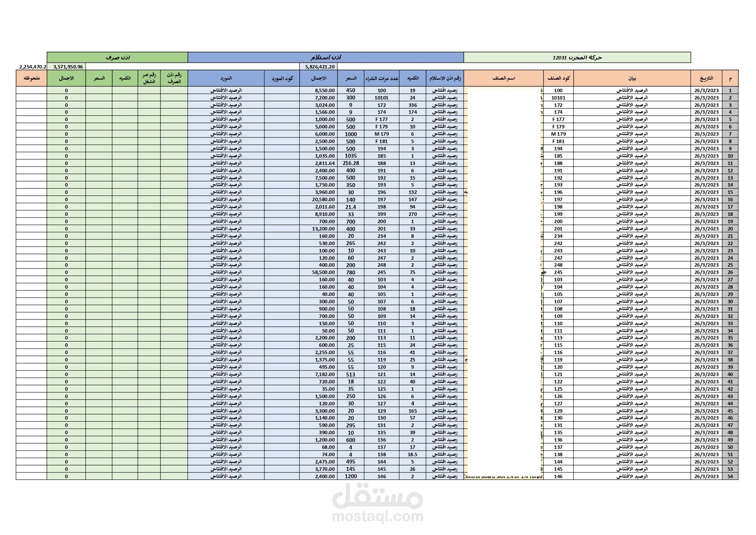Select the quantity cell 270
Image resolution: width=756 pixels, height=535 pixels.
412,214
